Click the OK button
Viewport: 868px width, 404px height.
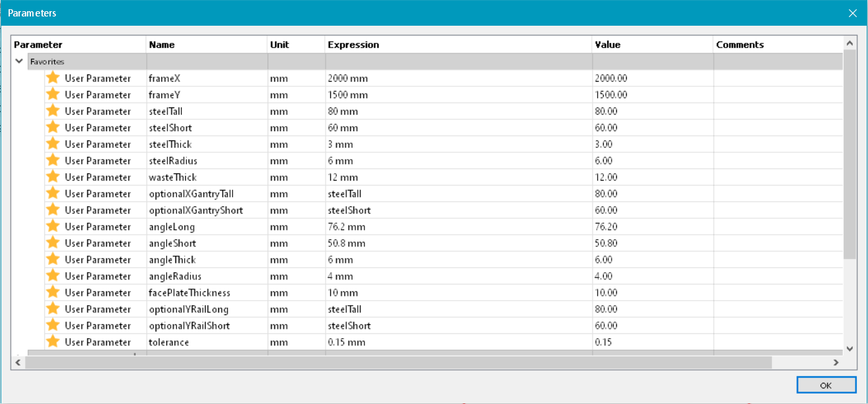pyautogui.click(x=826, y=385)
